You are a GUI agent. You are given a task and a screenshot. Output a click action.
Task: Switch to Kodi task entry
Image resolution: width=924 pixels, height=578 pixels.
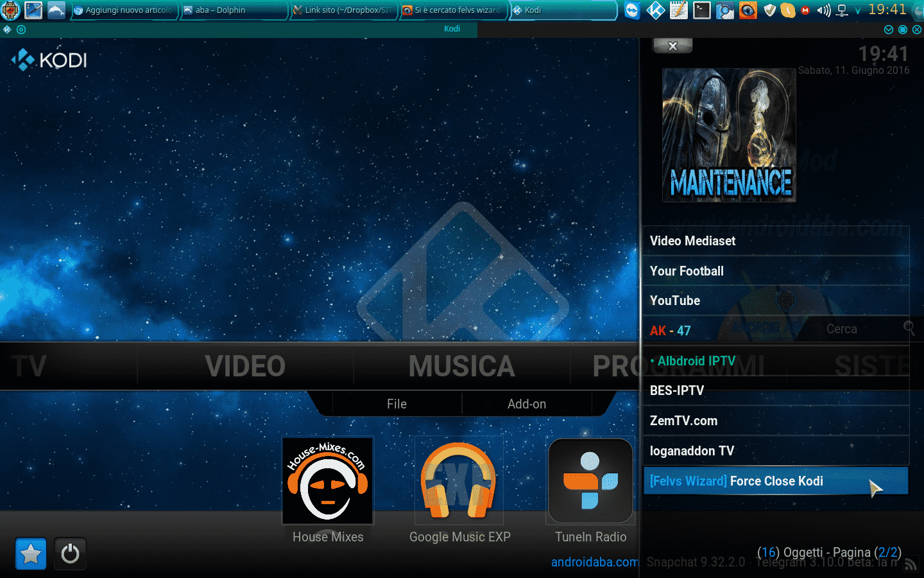[563, 10]
